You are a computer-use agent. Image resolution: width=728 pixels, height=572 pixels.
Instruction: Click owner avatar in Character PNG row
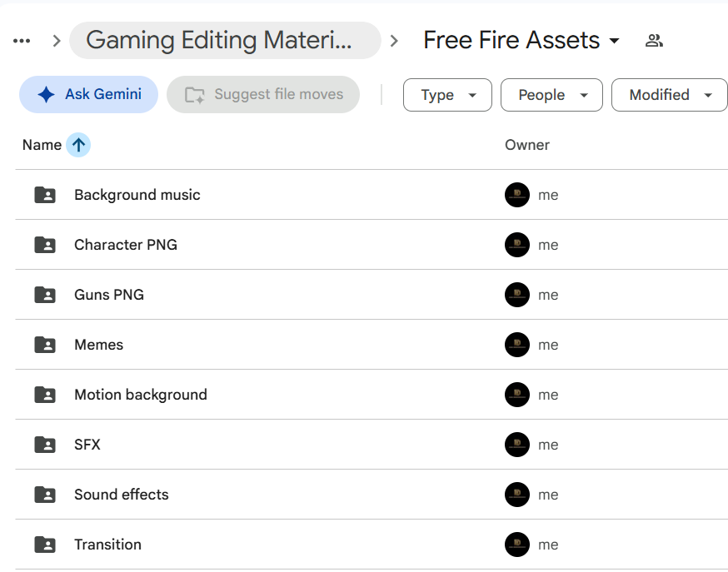(x=517, y=245)
